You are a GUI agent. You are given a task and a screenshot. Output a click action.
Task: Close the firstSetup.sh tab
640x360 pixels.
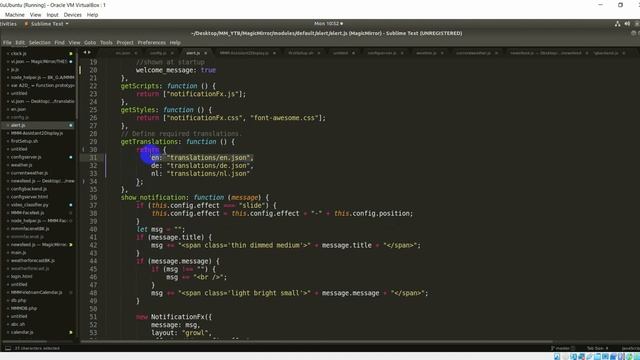(319, 53)
